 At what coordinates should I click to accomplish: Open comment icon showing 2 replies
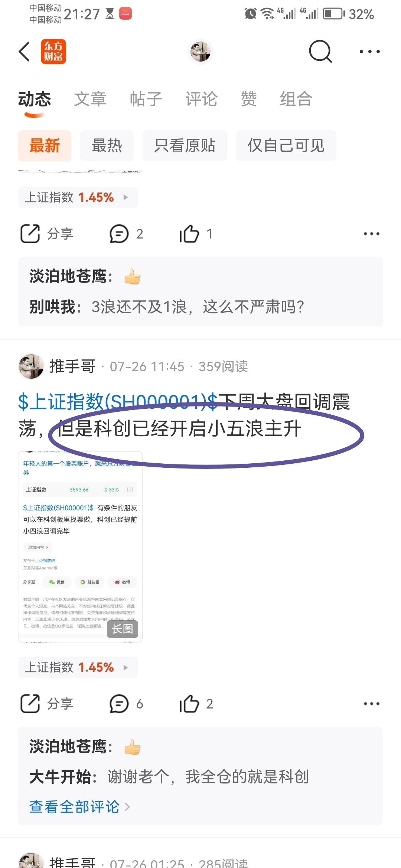coord(119,234)
